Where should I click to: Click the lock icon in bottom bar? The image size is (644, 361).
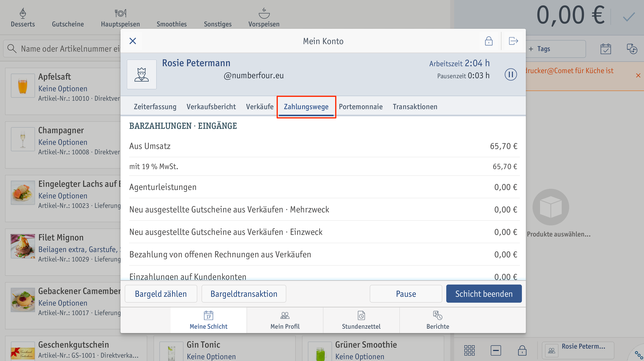point(522,350)
